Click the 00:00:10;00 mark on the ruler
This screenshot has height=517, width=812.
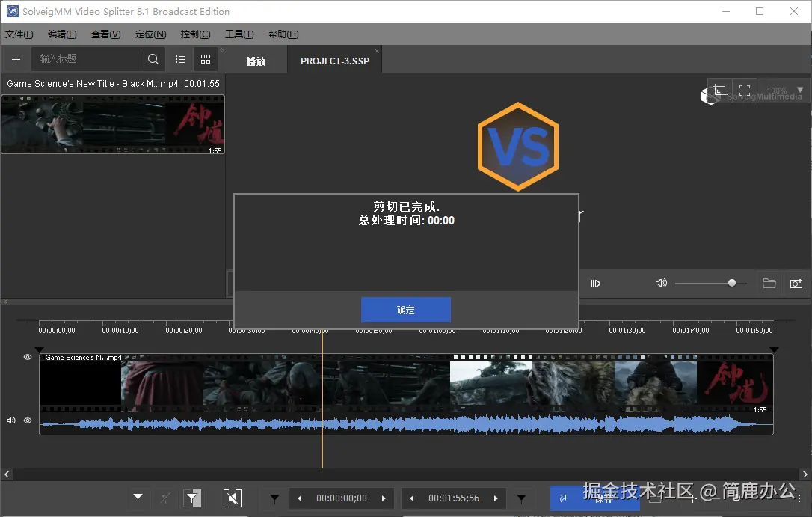pyautogui.click(x=120, y=330)
